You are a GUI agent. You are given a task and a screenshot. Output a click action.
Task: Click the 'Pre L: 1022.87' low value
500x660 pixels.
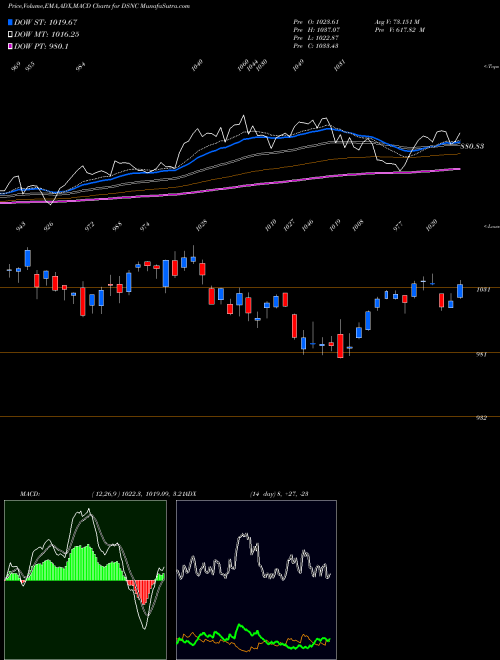(x=316, y=38)
